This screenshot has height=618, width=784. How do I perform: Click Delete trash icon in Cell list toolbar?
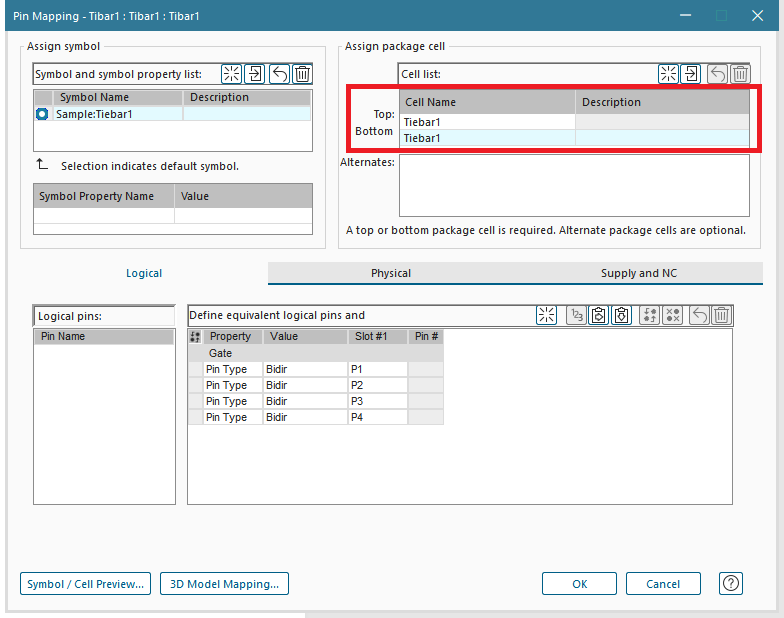click(x=740, y=74)
